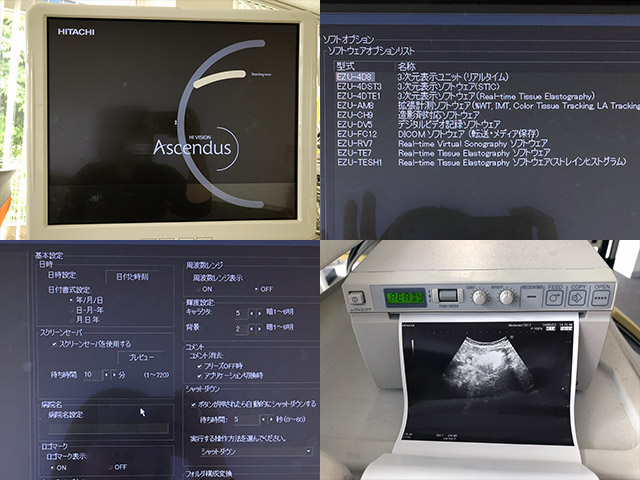Select the EZU-FC12 DICOM option row
Image resolution: width=640 pixels, height=480 pixels.
click(x=488, y=134)
